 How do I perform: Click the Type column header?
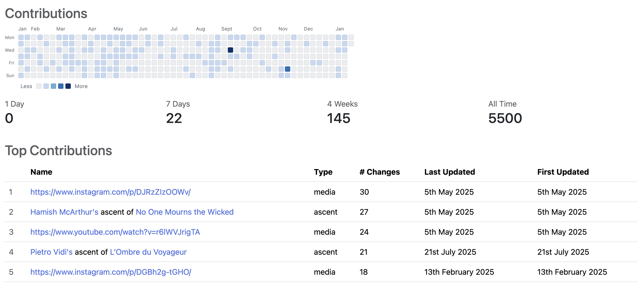[323, 172]
